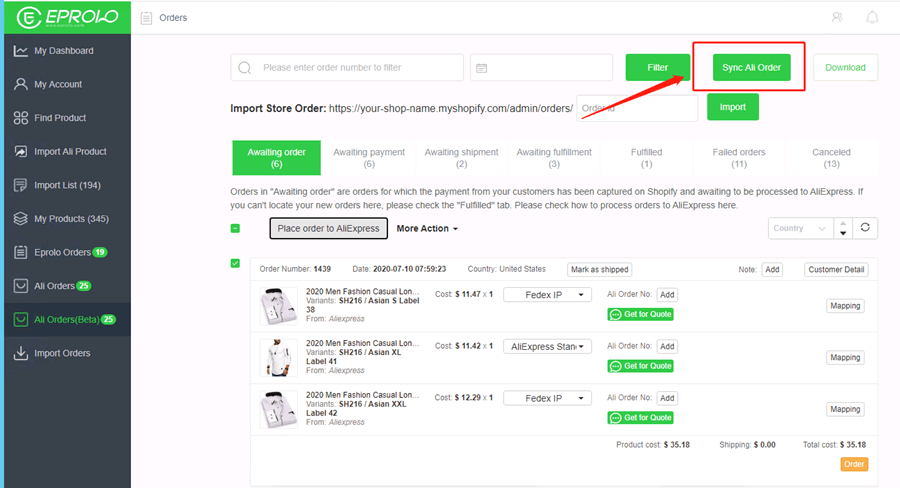Click the Order id input field
The width and height of the screenshot is (900, 488).
click(x=637, y=108)
